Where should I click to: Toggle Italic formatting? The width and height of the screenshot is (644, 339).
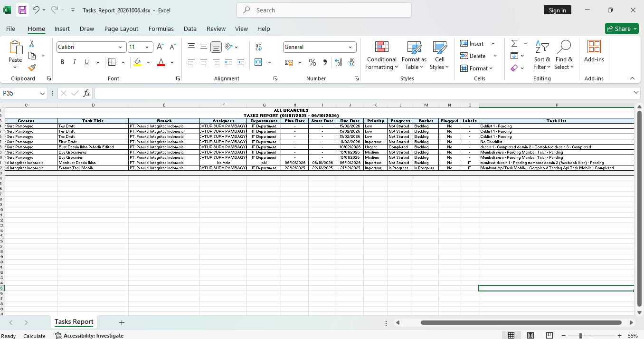coord(75,62)
